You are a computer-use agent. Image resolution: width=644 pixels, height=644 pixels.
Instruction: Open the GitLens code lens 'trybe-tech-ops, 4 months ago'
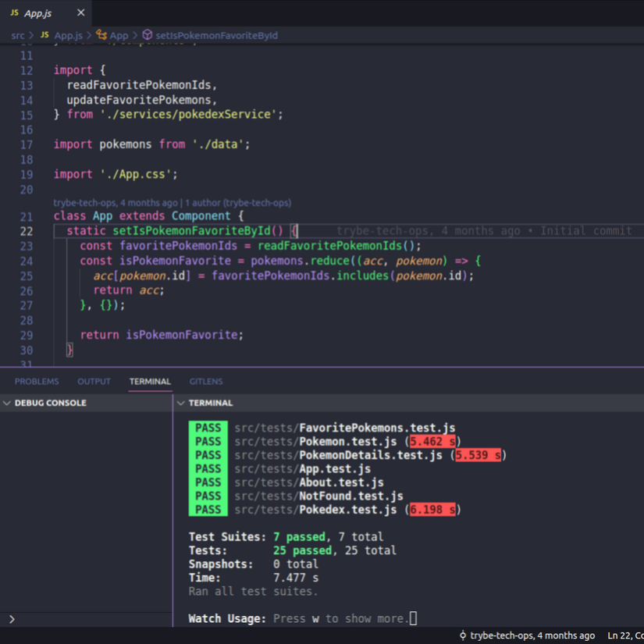116,203
